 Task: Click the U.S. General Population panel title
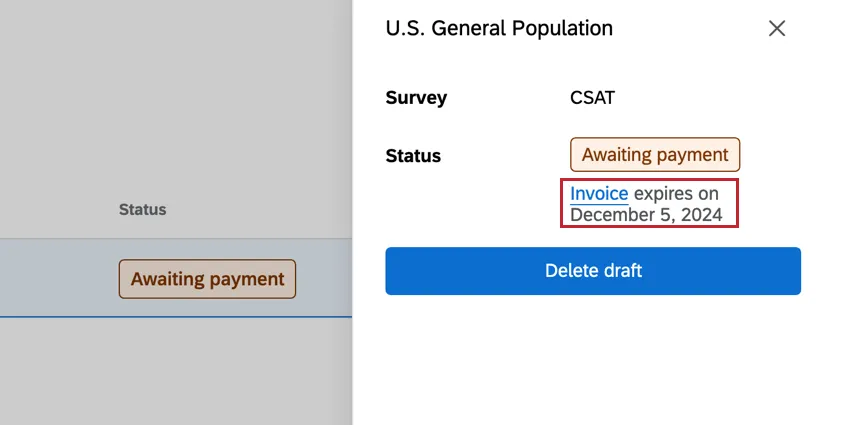point(499,28)
